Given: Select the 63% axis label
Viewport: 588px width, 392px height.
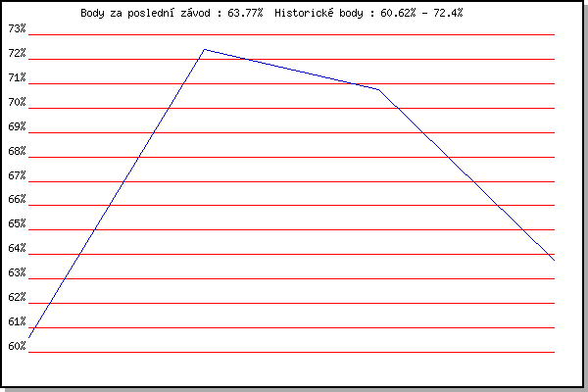Looking at the screenshot, I should [x=17, y=272].
